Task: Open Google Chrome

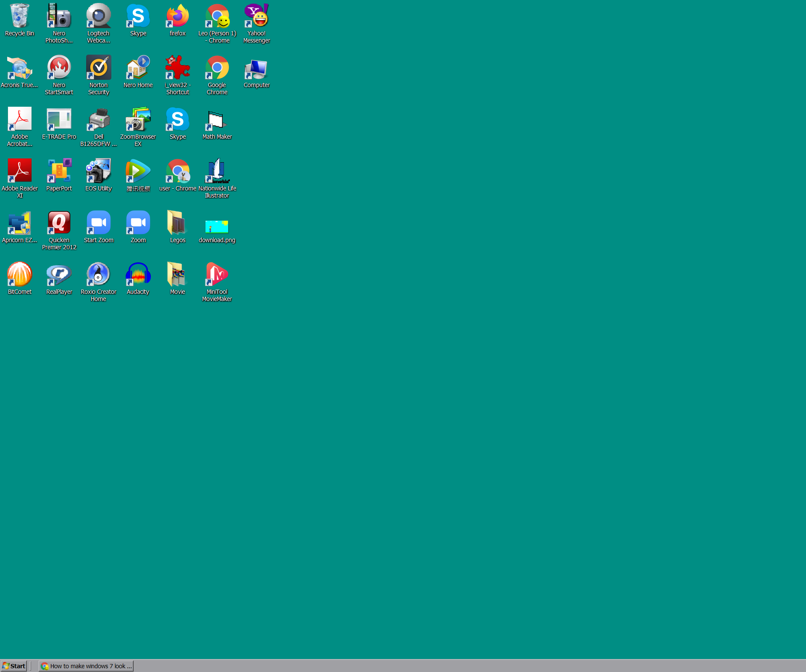Action: coord(217,67)
